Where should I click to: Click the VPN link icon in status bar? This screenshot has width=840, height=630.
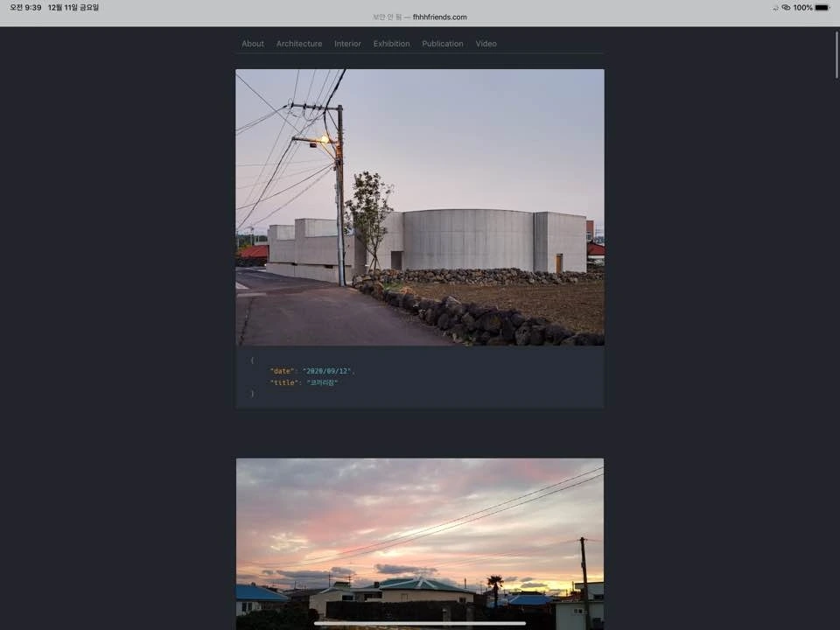[x=786, y=8]
